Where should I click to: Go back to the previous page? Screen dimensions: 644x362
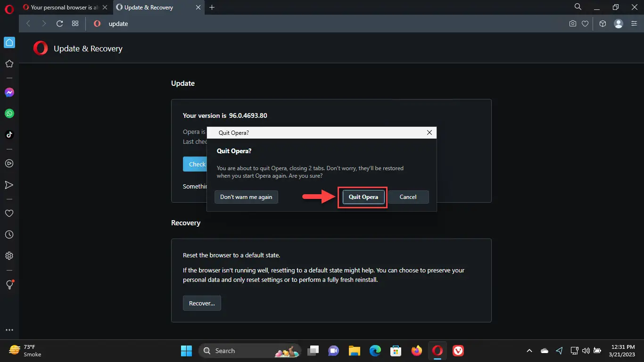(x=28, y=24)
